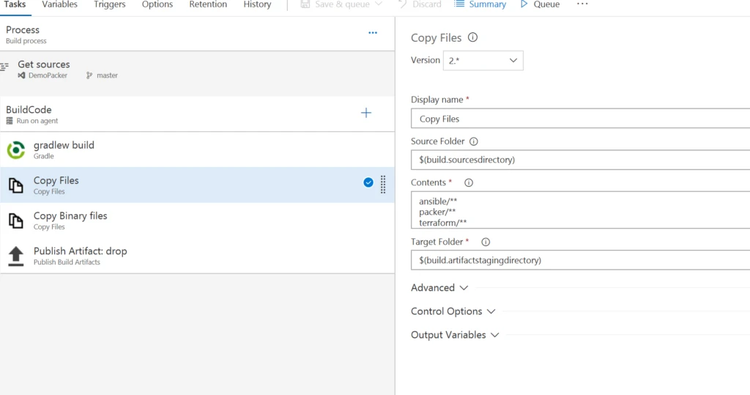750x395 pixels.
Task: Click the Discard button
Action: point(420,4)
